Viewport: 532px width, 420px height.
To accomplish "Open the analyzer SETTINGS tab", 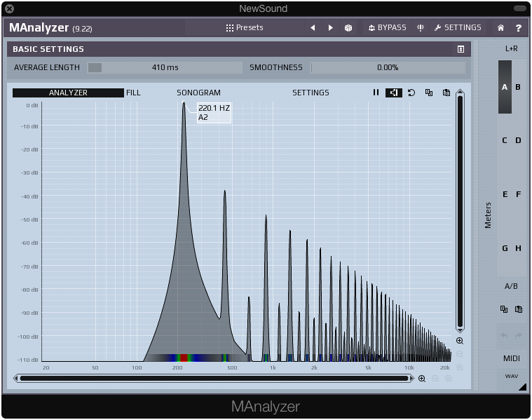I will coord(311,93).
